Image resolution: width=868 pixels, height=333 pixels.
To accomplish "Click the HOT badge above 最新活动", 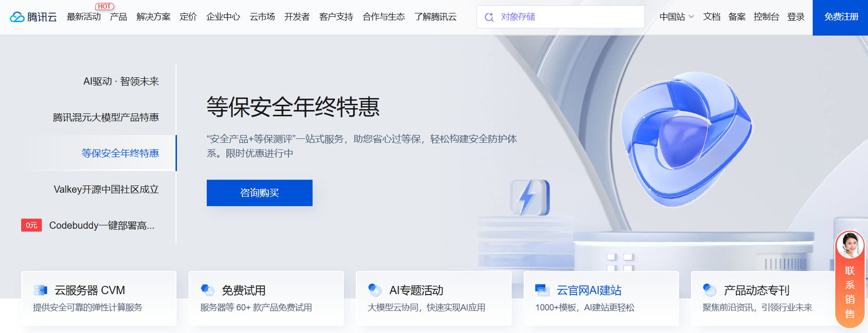I will (104, 6).
